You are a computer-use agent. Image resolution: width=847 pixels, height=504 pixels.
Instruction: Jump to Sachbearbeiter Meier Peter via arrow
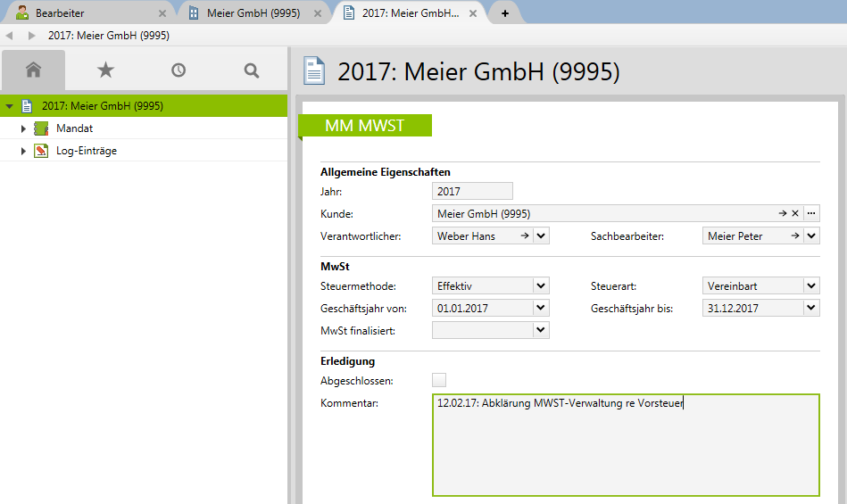point(794,235)
